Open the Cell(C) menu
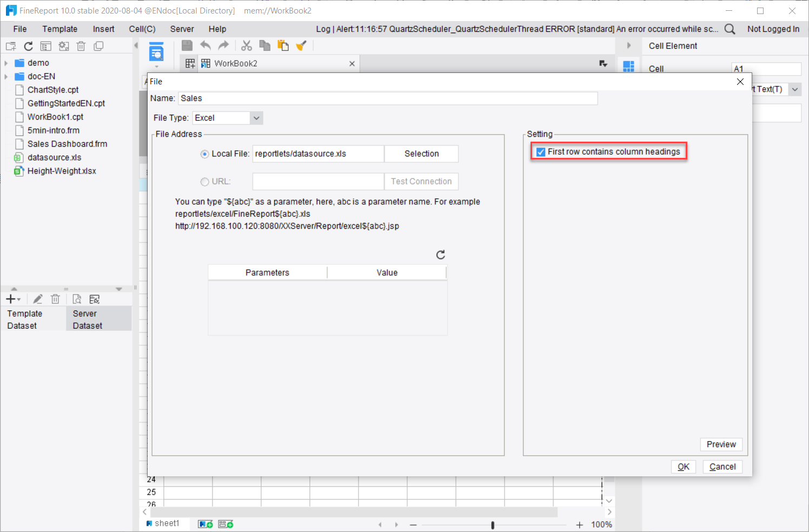This screenshot has width=809, height=532. coord(142,29)
